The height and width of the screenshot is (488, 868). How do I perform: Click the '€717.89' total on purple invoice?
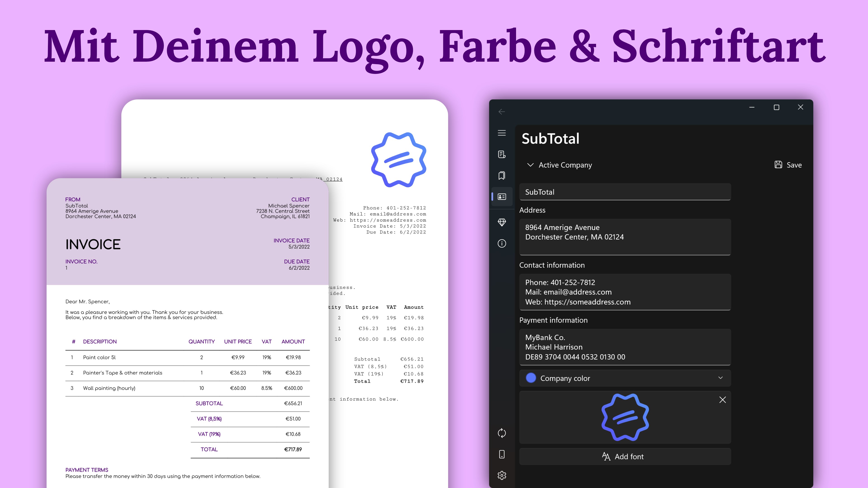tap(293, 450)
